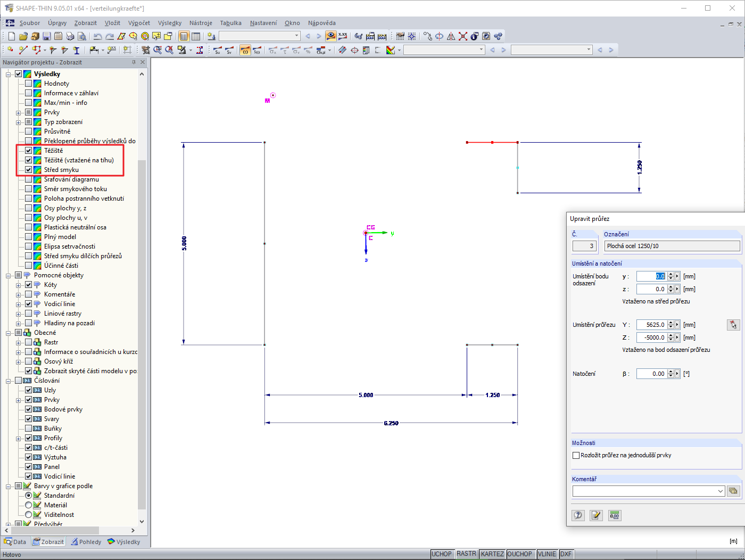
Task: Toggle the Střed smyku checkbox
Action: point(29,170)
